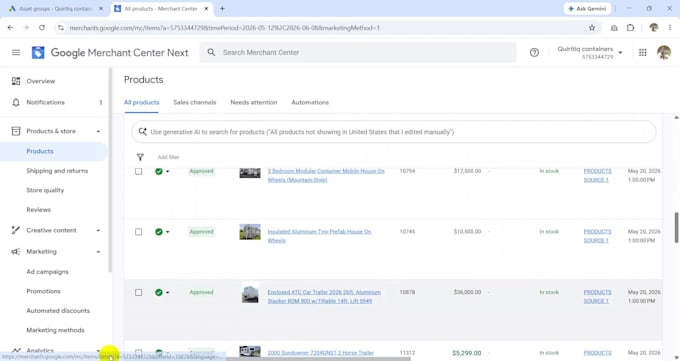Screen dimensions: 680x361
Task: Open the browser extensions puzzle icon
Action: click(x=631, y=28)
